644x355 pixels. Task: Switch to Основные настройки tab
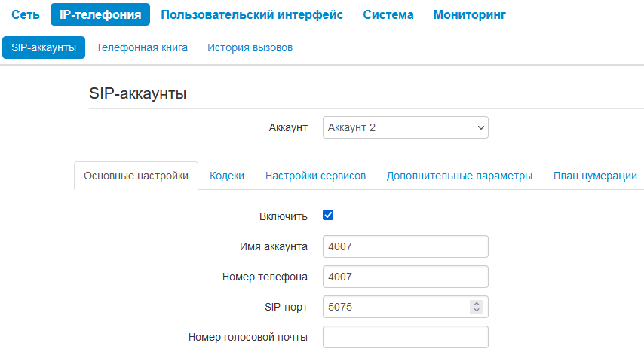[136, 176]
